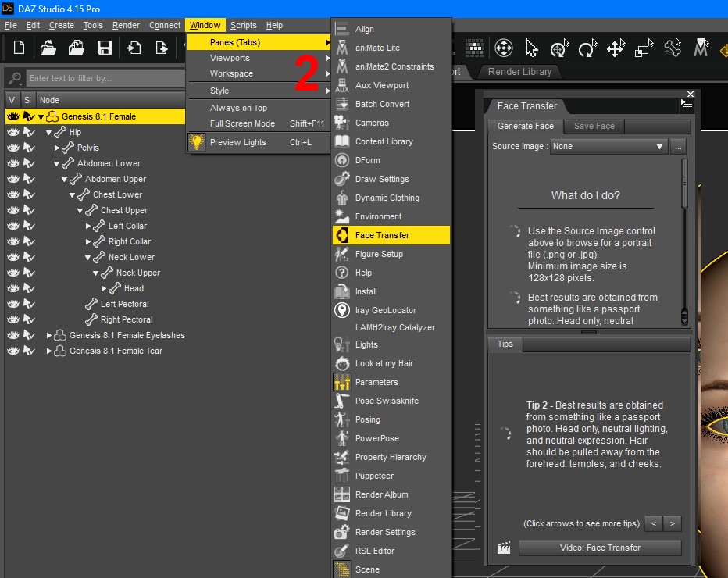Toggle visibility of Pelvis bone
728x578 pixels.
pyautogui.click(x=13, y=148)
